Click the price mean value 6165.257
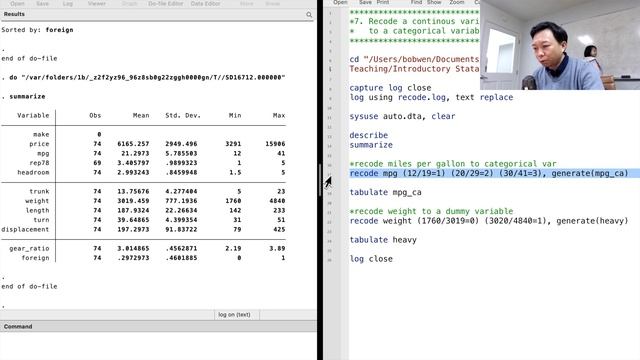This screenshot has width=640, height=360. pyautogui.click(x=133, y=144)
